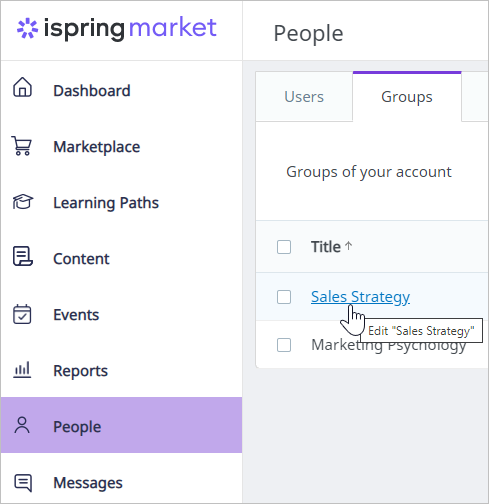
Task: Open Marketplace via the cart icon
Action: (x=22, y=146)
